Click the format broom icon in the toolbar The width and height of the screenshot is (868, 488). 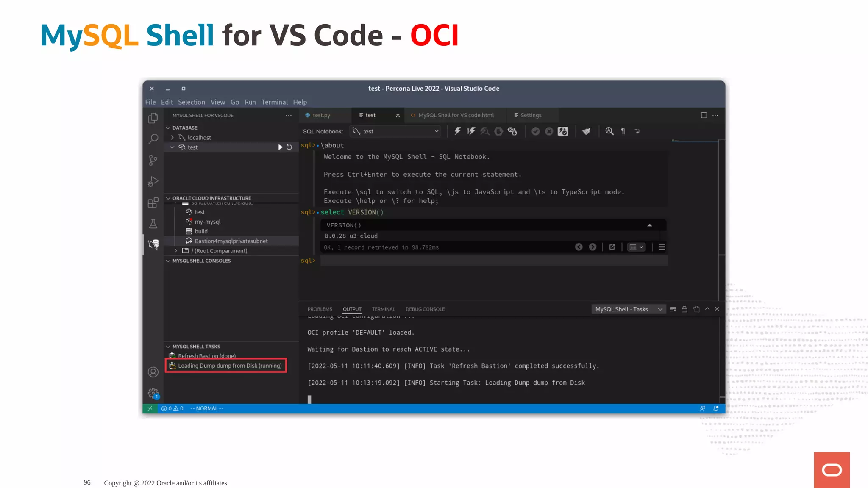[586, 131]
